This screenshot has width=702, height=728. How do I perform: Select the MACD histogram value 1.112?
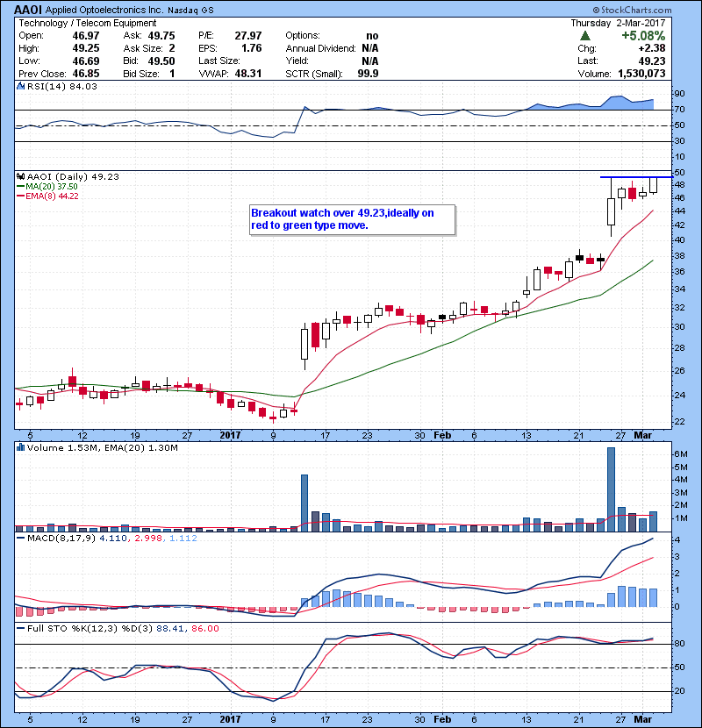click(x=183, y=539)
